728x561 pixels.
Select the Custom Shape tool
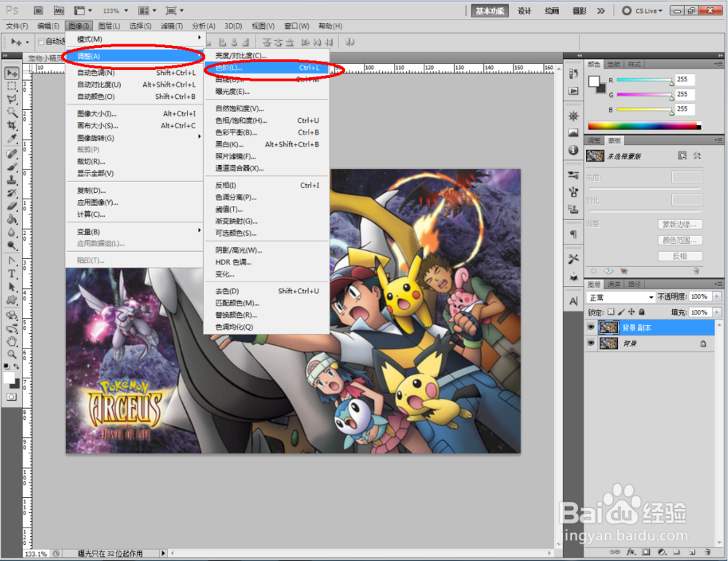pyautogui.click(x=12, y=301)
